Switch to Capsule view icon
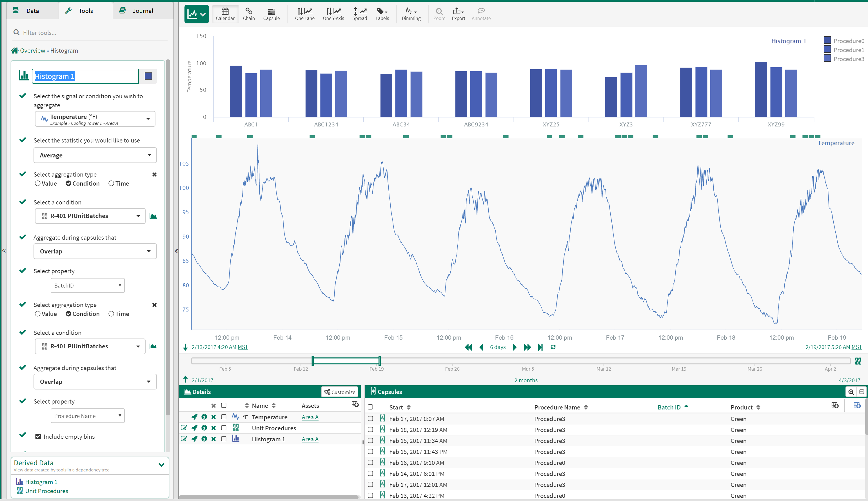868x501 pixels. tap(271, 14)
